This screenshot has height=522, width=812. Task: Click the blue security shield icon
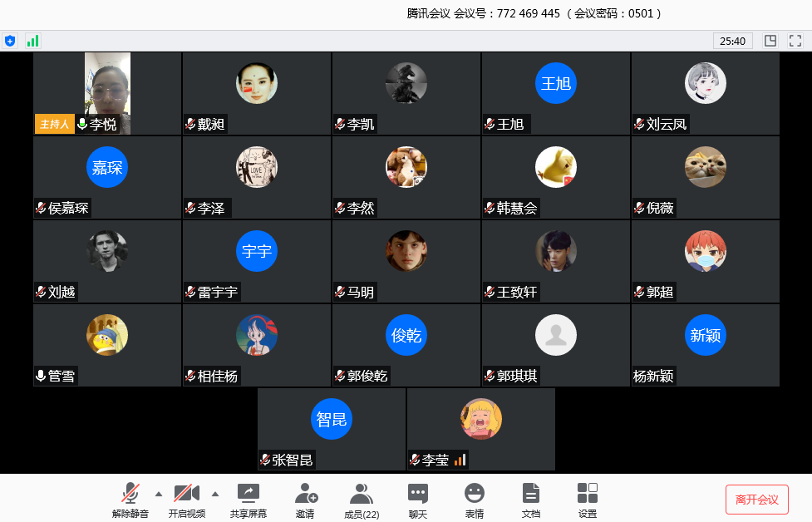[10, 41]
